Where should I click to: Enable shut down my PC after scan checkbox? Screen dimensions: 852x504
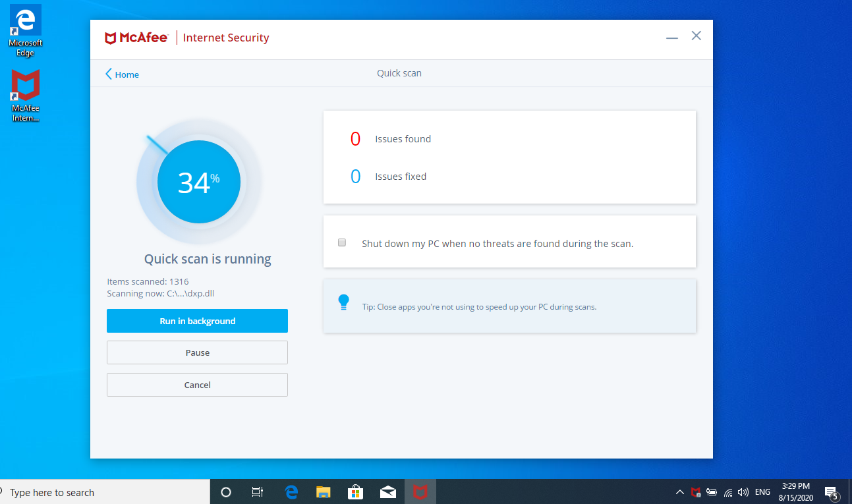tap(342, 242)
